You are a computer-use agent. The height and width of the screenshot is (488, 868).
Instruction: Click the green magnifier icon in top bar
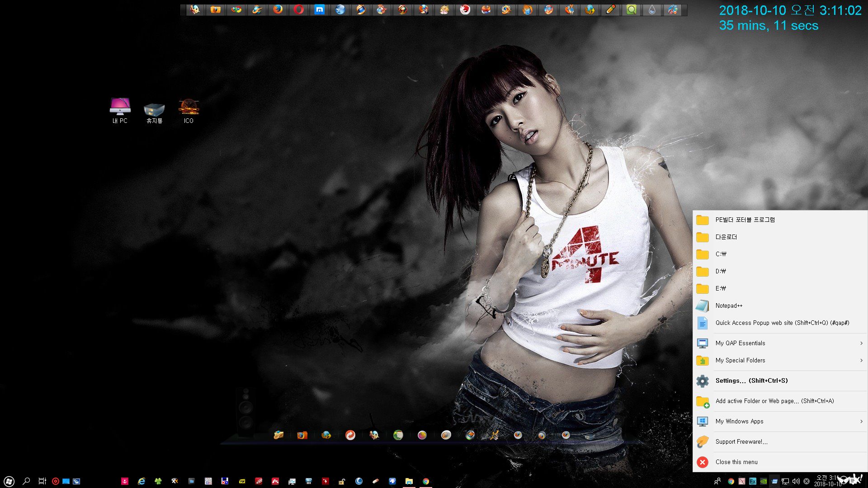tap(631, 9)
